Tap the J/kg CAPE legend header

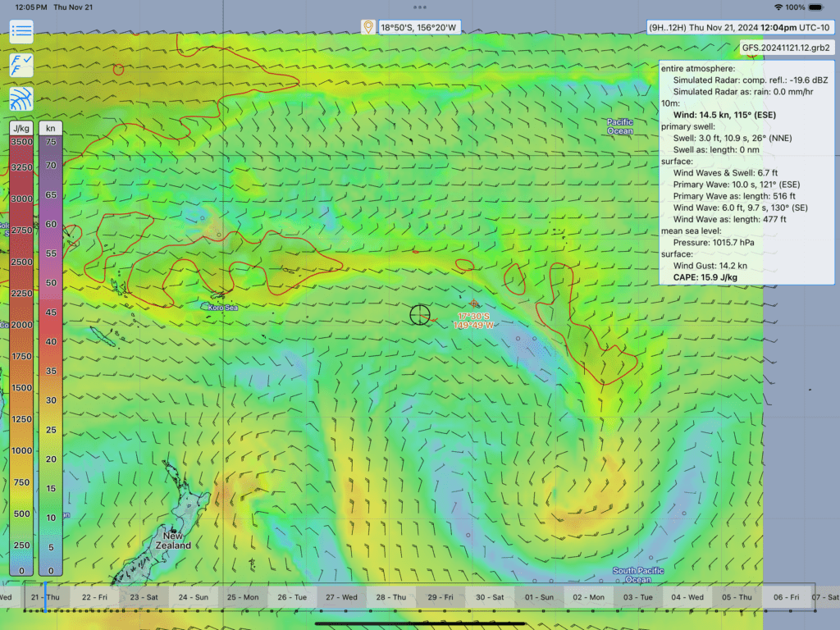coord(21,128)
